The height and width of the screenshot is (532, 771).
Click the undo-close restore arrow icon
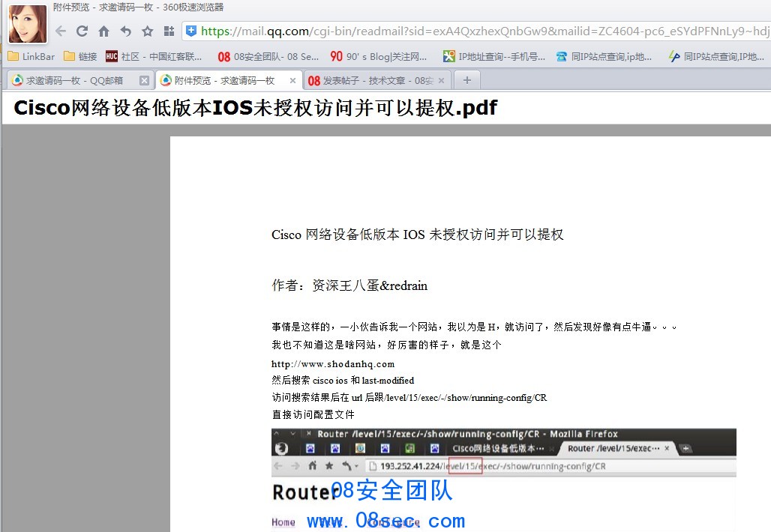(x=126, y=31)
